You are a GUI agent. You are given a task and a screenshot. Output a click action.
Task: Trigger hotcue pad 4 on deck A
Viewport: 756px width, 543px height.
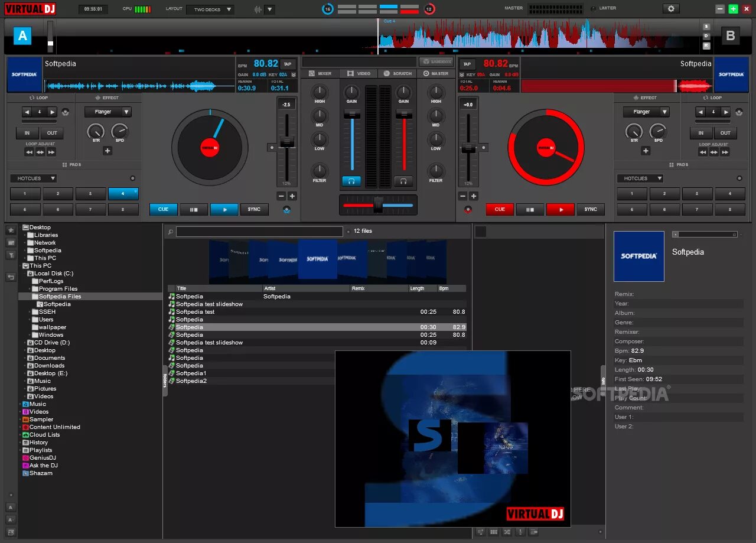coord(123,193)
